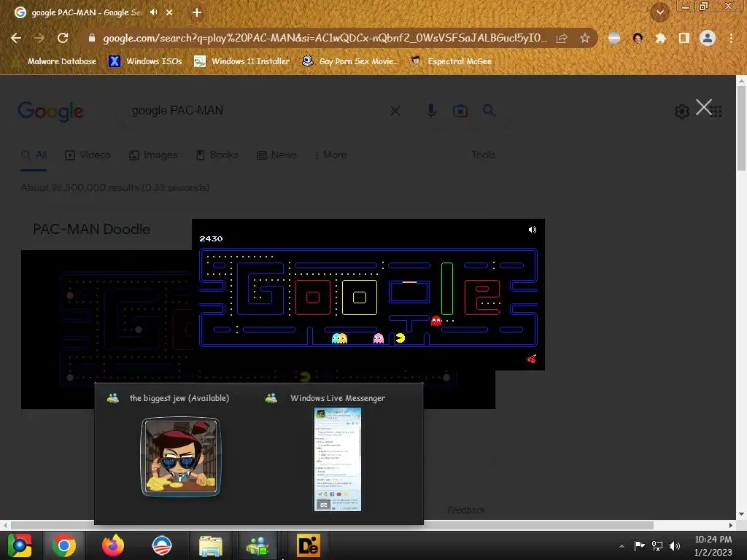Open the Action Center flag icon
Screen dimensions: 747x560
[639, 545]
